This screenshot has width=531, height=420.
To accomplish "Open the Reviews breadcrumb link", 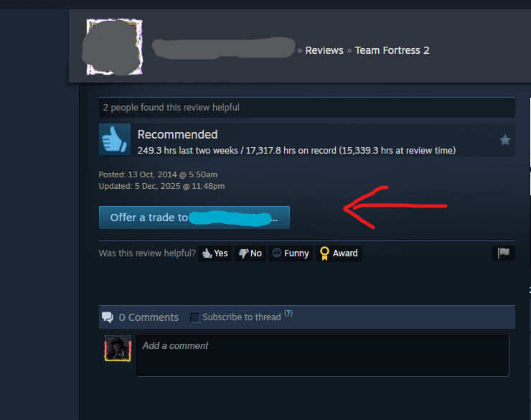I will pos(324,50).
